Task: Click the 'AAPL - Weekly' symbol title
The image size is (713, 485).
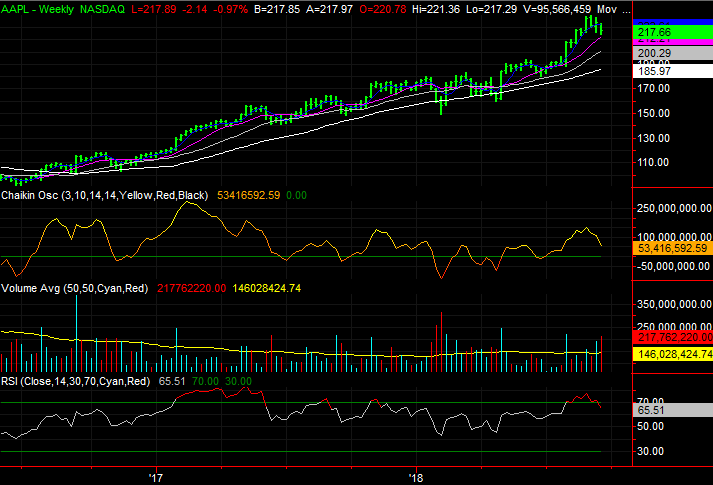Action: click(37, 9)
